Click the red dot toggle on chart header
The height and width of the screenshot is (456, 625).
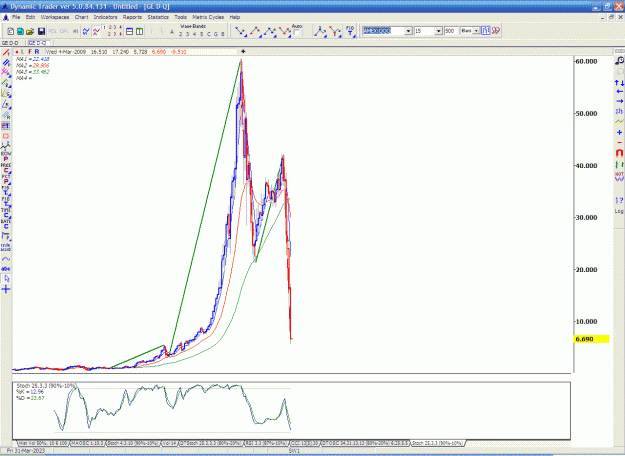click(17, 52)
